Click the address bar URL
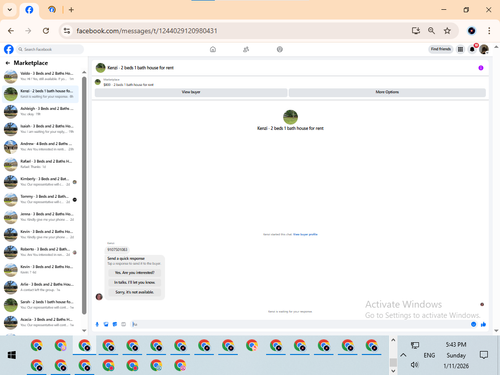Viewport: 500px width, 375px height. click(x=147, y=31)
